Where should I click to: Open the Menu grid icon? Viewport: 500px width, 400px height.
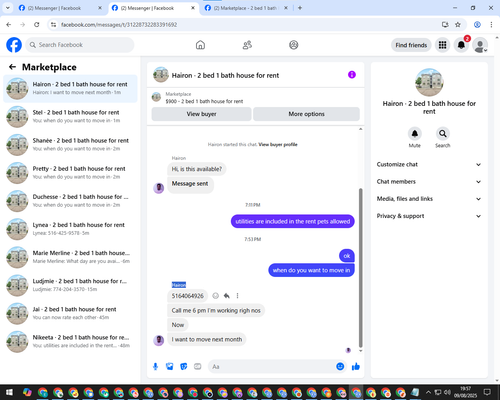coord(442,45)
